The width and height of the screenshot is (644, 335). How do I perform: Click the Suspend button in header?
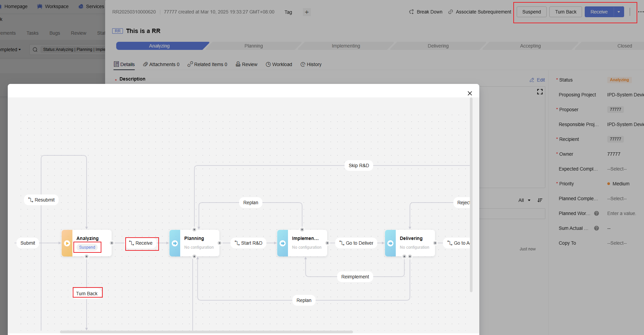(x=532, y=12)
